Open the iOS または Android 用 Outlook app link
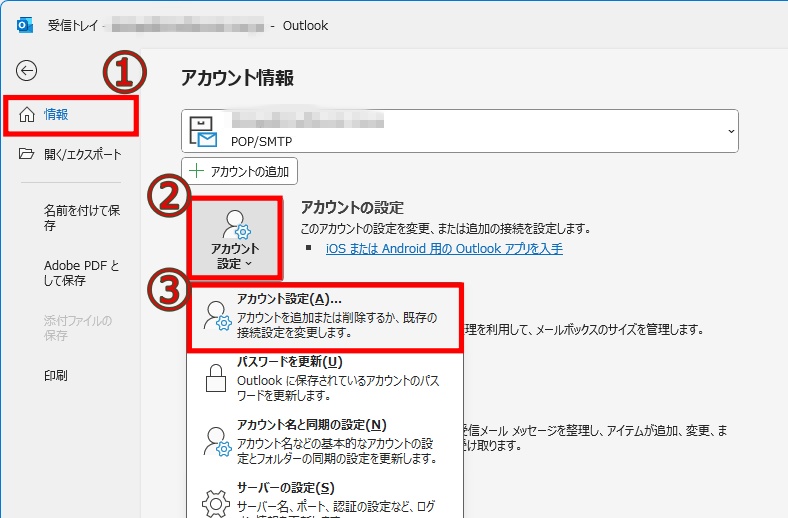 pyautogui.click(x=444, y=248)
